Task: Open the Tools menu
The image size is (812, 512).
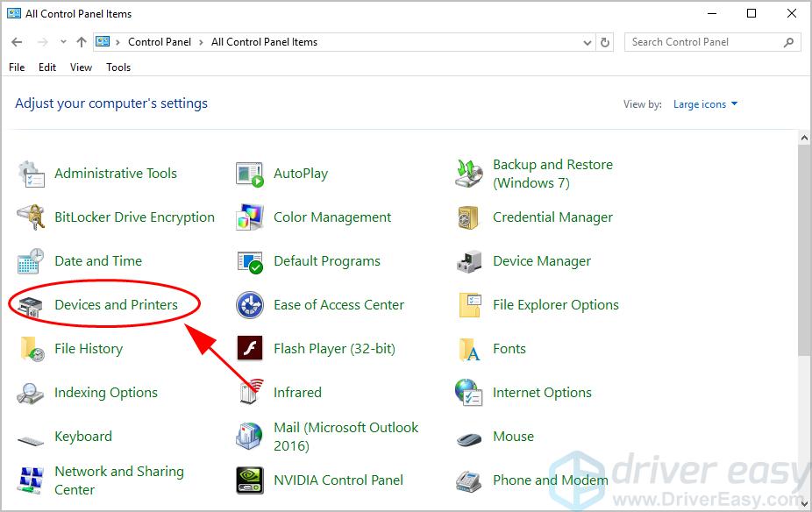Action: 118,67
